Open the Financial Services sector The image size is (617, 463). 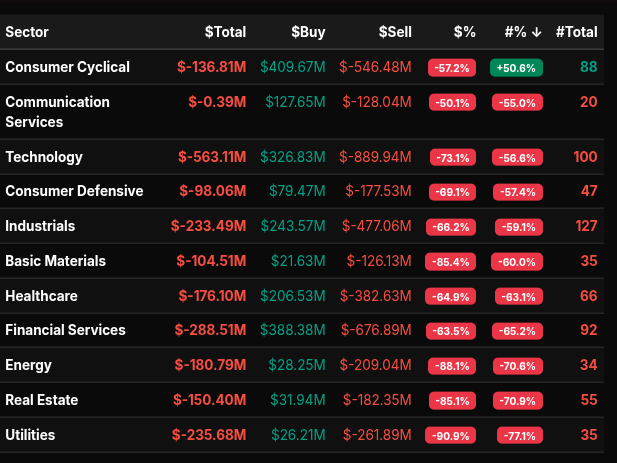(65, 330)
